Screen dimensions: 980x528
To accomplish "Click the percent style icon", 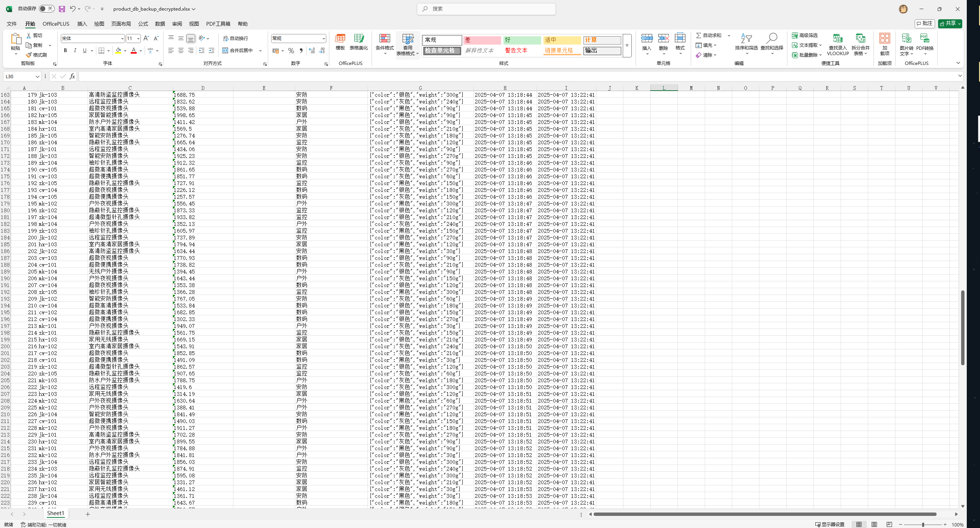I will 291,51.
